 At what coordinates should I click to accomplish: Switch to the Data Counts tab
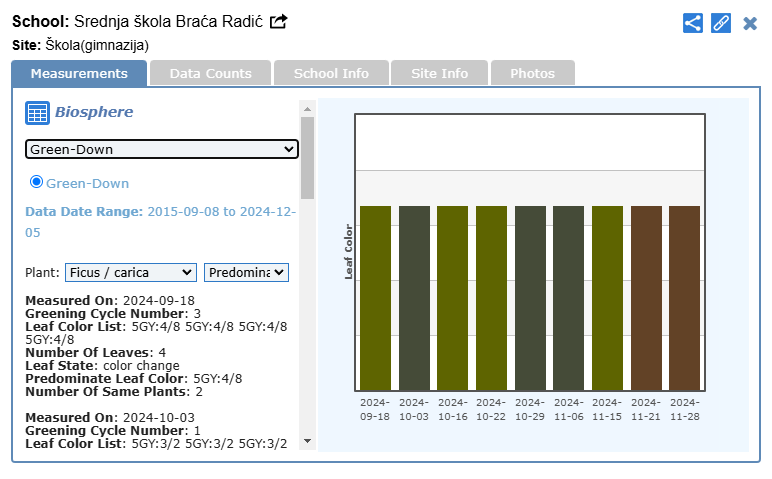point(210,73)
